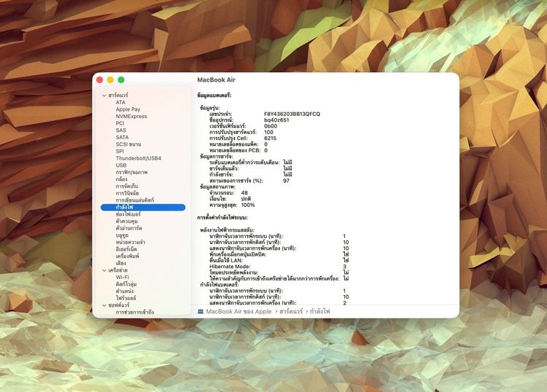Image resolution: width=547 pixels, height=392 pixels.
Task: Click the green full-screen window button
Action: click(122, 79)
